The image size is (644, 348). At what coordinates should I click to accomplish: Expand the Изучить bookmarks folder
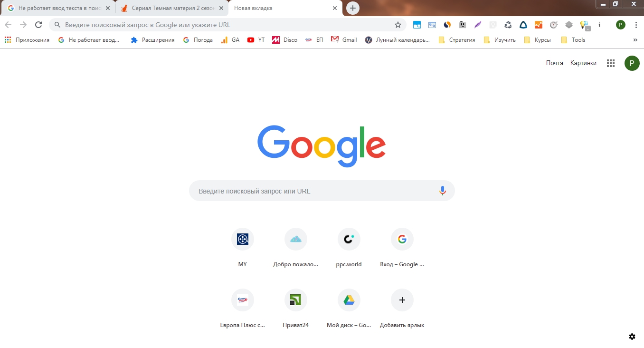500,40
